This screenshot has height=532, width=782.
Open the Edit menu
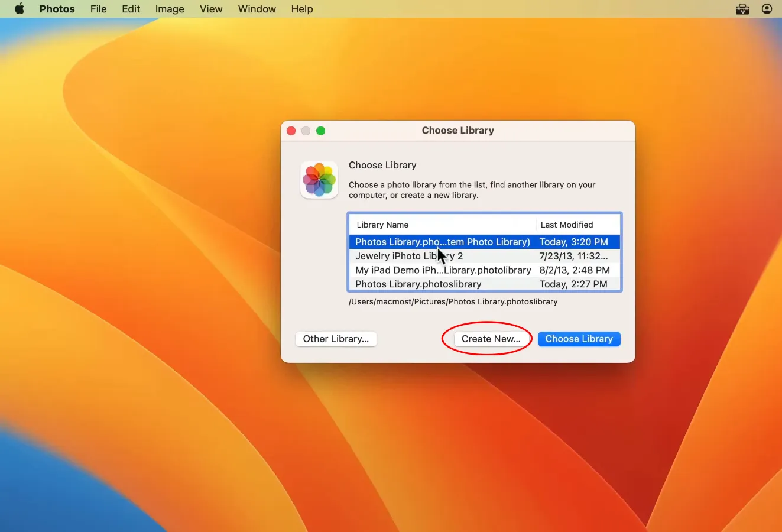(131, 9)
